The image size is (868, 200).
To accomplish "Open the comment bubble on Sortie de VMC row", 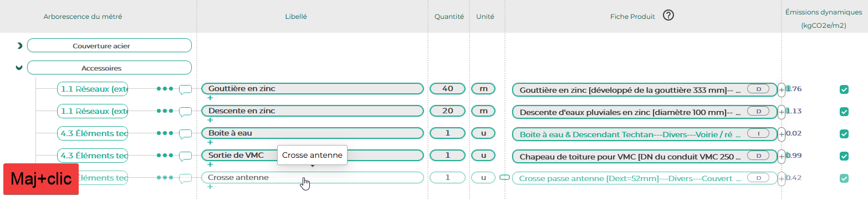I will click(x=186, y=156).
